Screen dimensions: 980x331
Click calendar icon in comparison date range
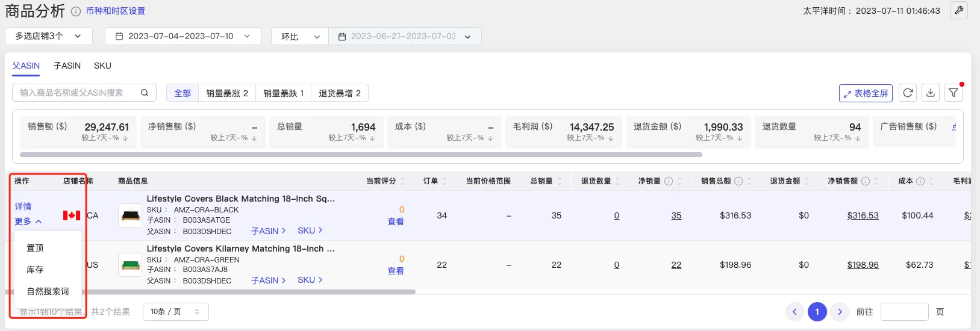(x=342, y=37)
